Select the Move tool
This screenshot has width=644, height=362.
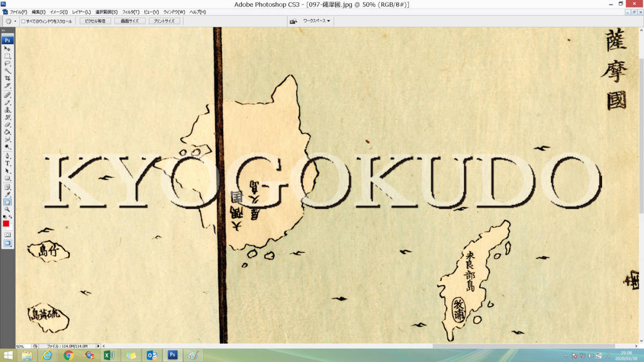pos(8,48)
